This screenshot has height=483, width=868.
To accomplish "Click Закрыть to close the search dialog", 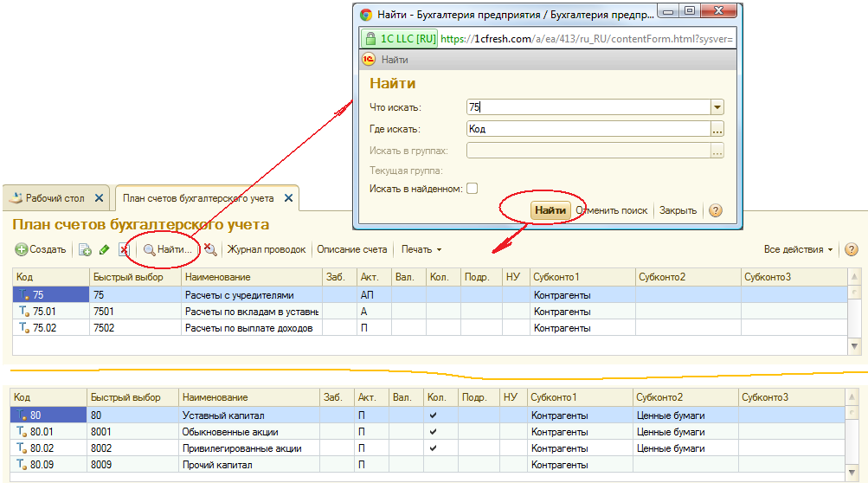I will [x=678, y=210].
